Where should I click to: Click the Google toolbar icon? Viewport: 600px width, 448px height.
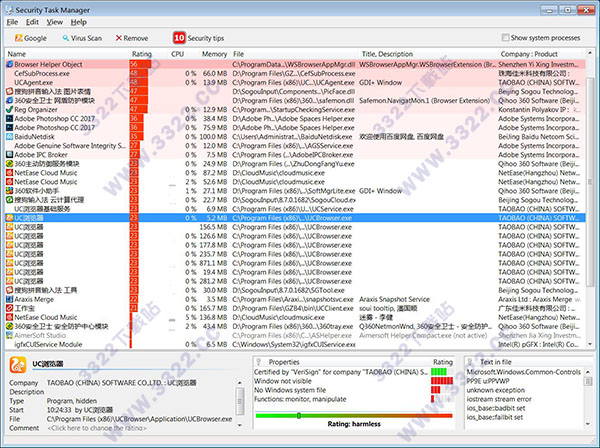coord(18,38)
